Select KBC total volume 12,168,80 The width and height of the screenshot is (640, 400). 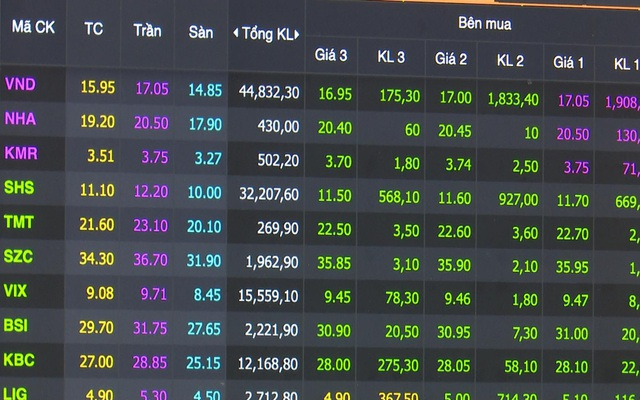click(x=268, y=364)
